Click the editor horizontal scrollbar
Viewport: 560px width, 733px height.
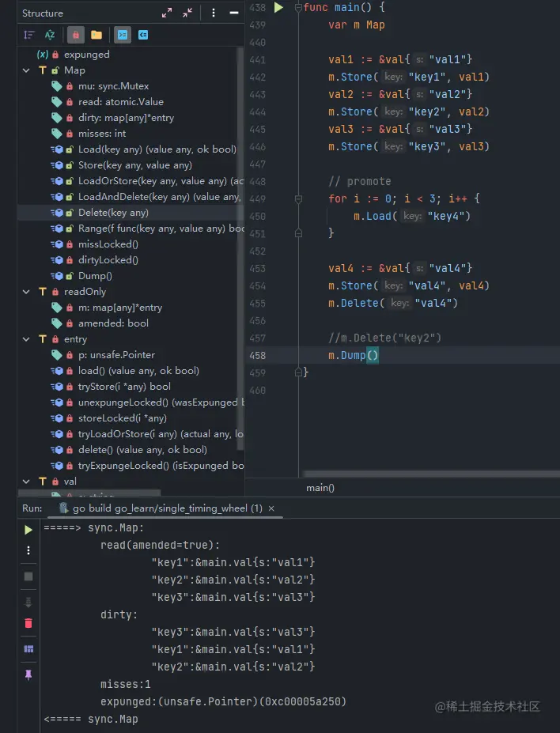pyautogui.click(x=430, y=474)
